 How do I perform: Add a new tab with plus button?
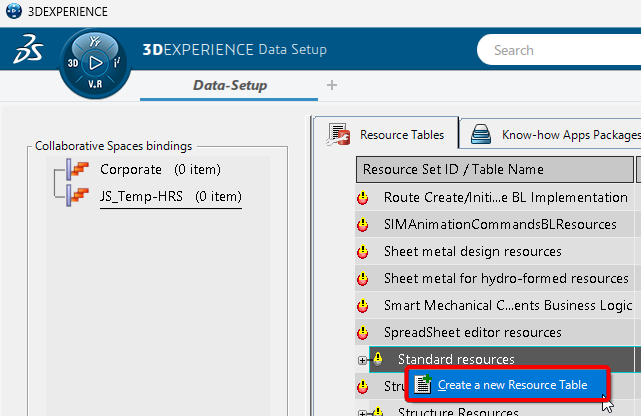coord(332,85)
